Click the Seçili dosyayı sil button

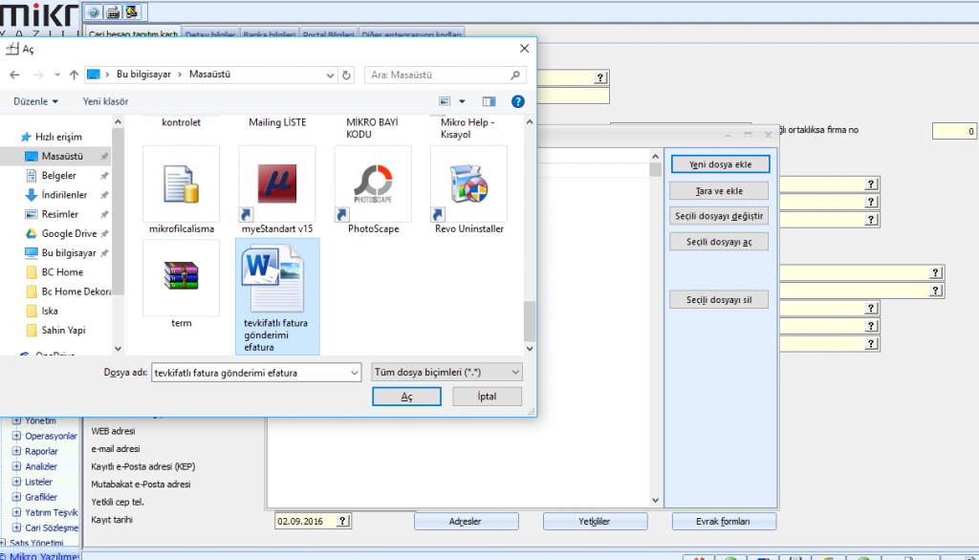(x=720, y=300)
